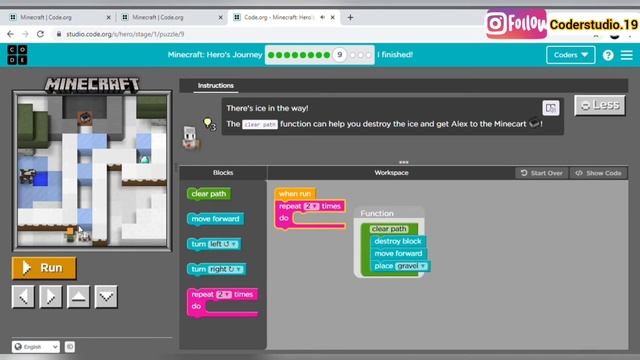This screenshot has height=360, width=640.
Task: Select the workspace repeat 2 times block
Action: 310,214
